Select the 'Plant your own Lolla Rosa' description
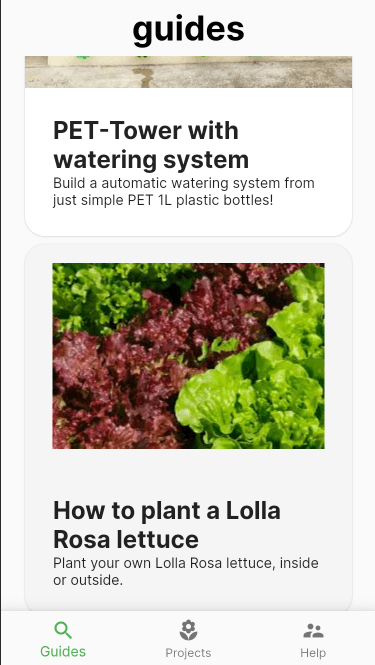Viewport: 375px width, 665px height. [186, 571]
